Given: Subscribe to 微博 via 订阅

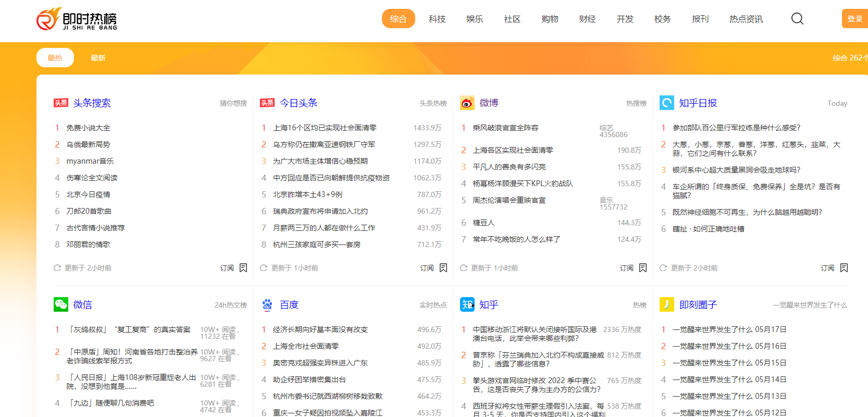Looking at the screenshot, I should (x=627, y=268).
